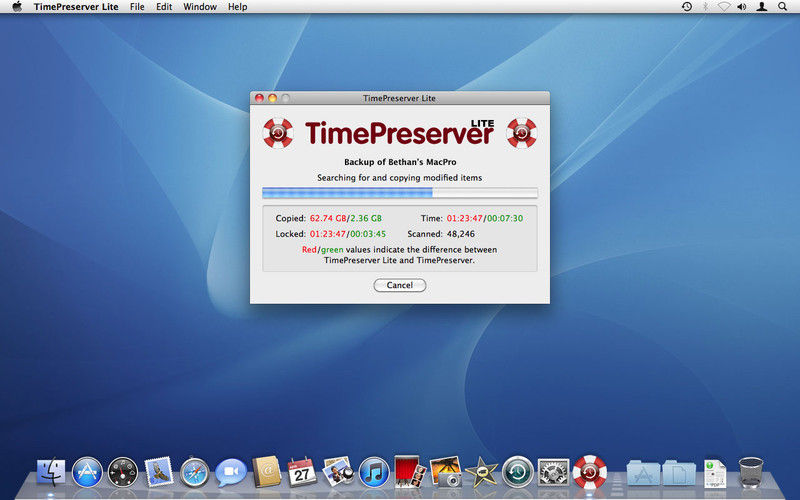Click Time Machine menu bar status icon

click(x=687, y=7)
